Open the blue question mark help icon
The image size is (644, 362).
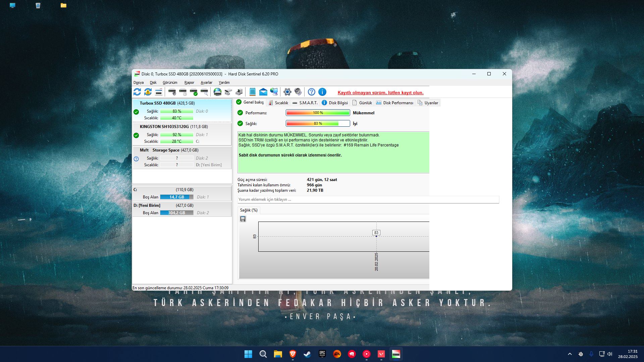(312, 92)
